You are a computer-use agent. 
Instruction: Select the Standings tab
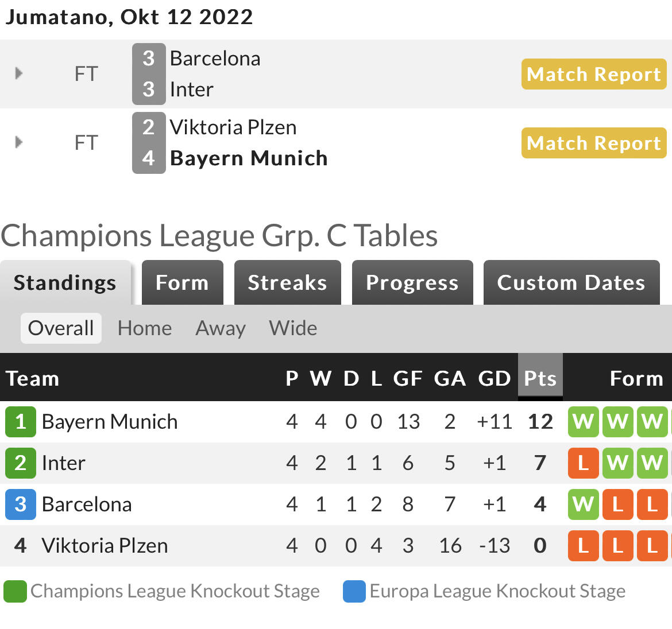coord(65,282)
